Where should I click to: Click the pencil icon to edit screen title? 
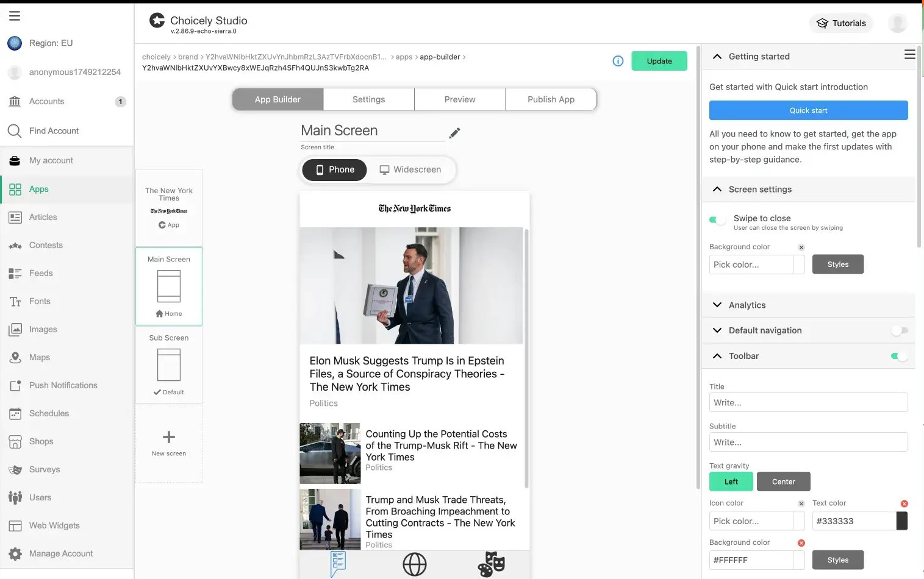point(454,133)
